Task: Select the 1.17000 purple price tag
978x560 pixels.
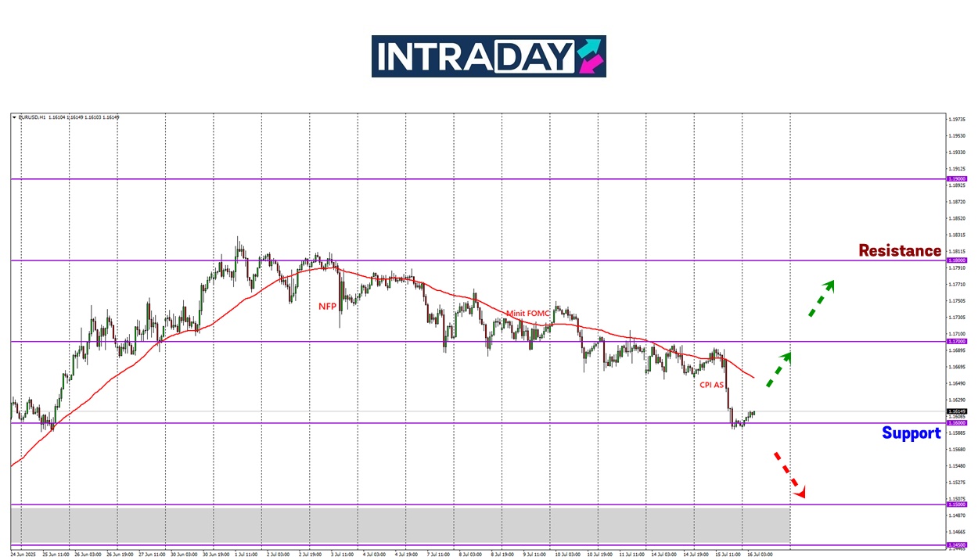Action: coord(957,342)
